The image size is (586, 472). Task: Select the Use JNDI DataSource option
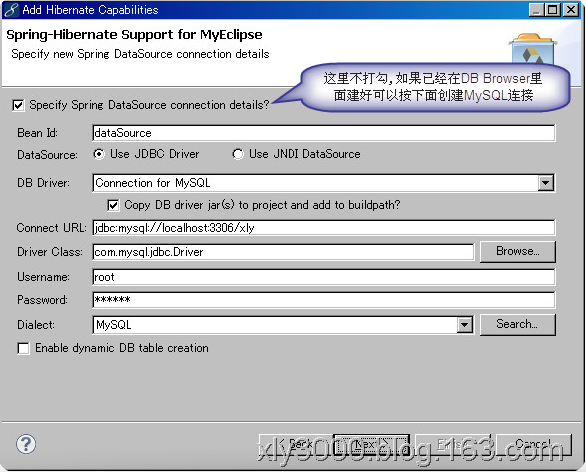pos(238,154)
